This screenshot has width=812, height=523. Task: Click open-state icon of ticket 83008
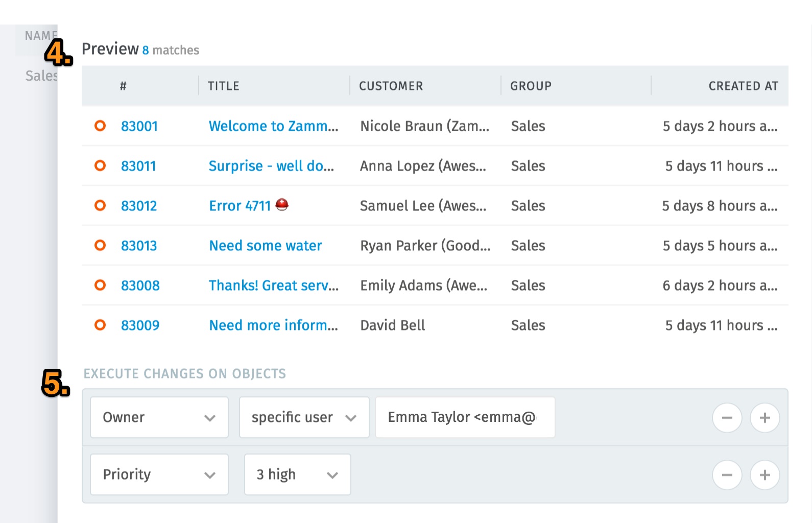(100, 285)
